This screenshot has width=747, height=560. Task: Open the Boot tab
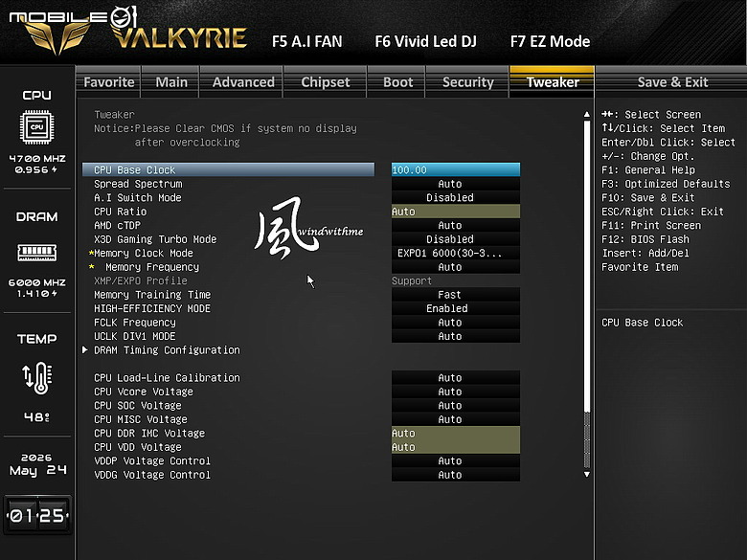click(x=397, y=82)
